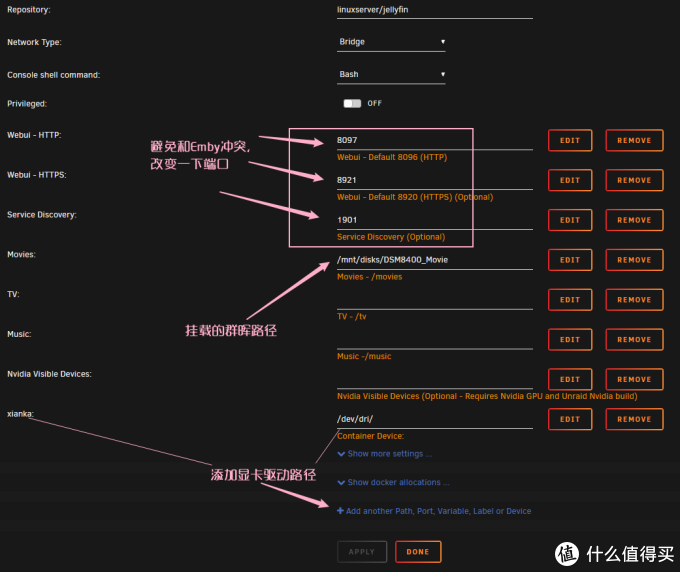680x572 pixels.
Task: Edit the Music path setting
Action: (570, 340)
